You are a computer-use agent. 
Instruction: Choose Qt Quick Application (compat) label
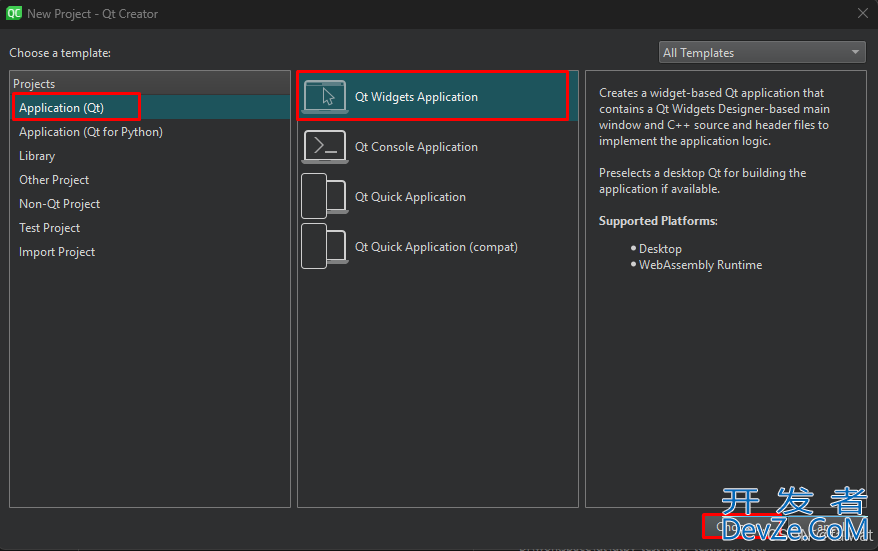point(436,246)
